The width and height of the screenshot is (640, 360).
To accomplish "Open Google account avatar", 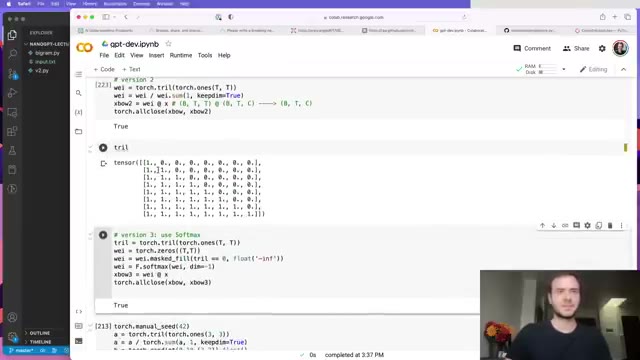I will 620,48.
